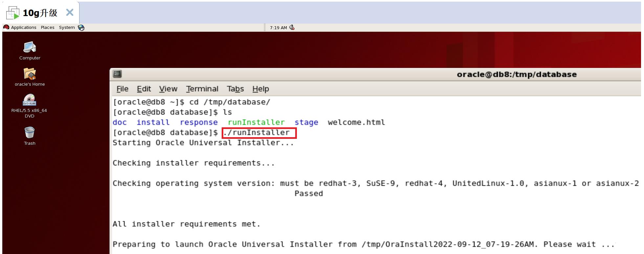Click the volume control icon next to clock

click(x=292, y=28)
